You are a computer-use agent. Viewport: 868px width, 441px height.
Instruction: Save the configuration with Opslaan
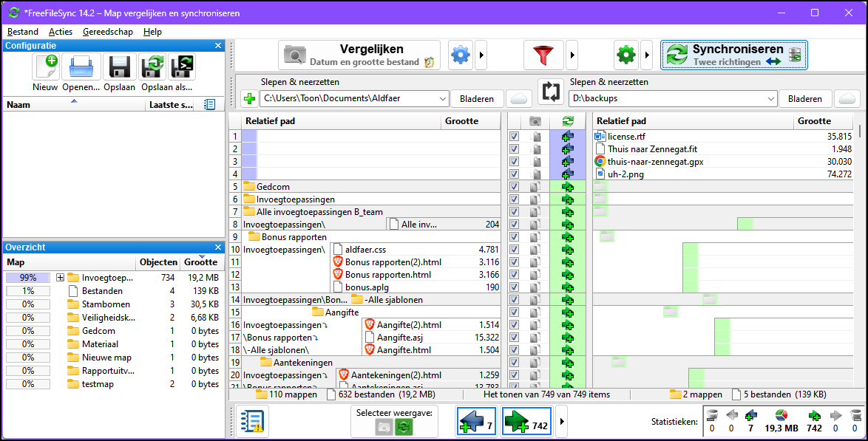coord(118,68)
